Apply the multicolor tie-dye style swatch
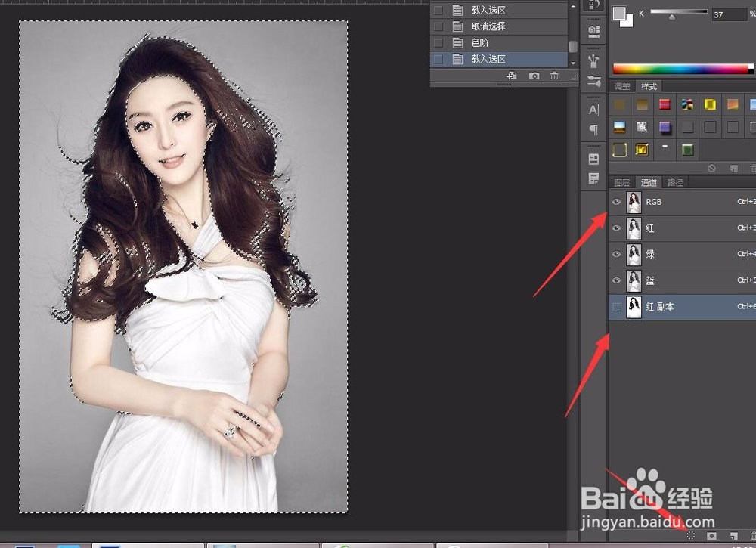The width and height of the screenshot is (756, 548). coord(687,104)
